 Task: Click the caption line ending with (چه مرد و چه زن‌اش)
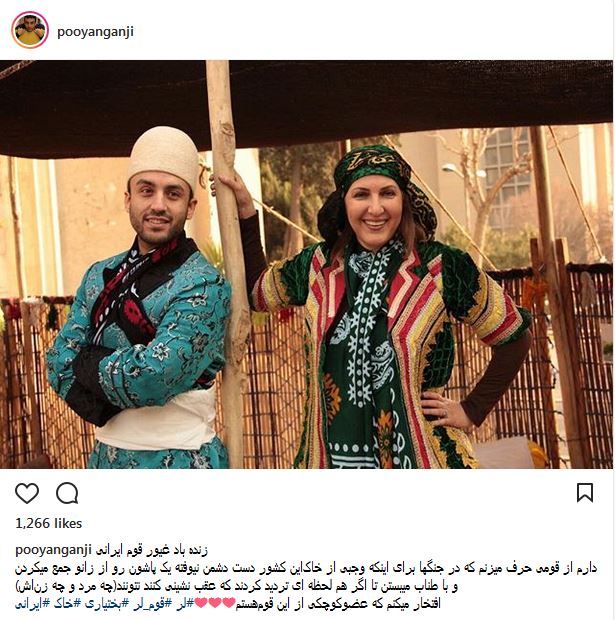(x=237, y=586)
